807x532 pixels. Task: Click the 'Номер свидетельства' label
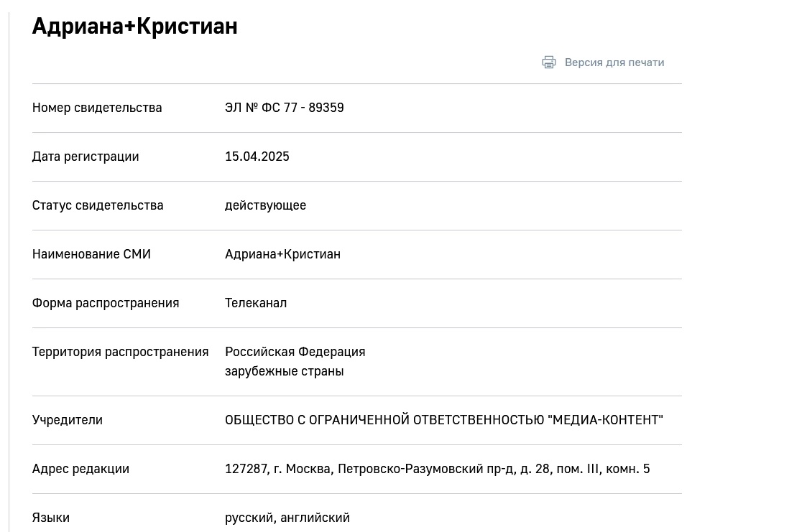[x=97, y=108]
